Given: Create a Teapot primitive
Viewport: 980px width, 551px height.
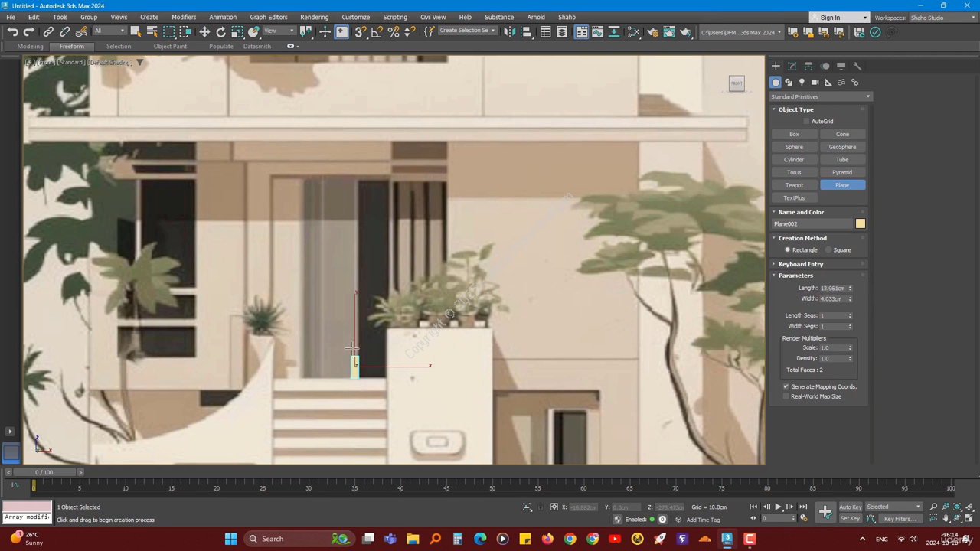Looking at the screenshot, I should pyautogui.click(x=794, y=185).
